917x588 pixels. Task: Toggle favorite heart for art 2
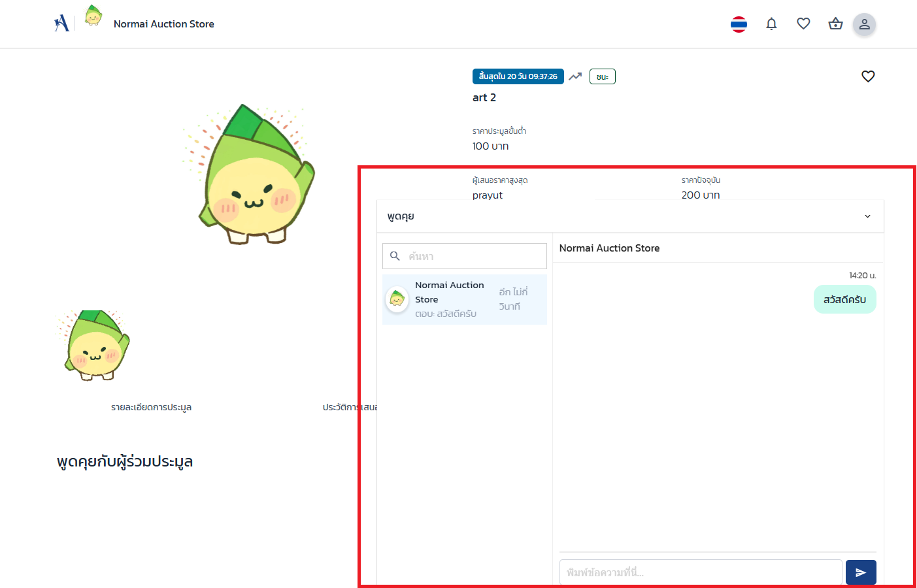point(868,76)
